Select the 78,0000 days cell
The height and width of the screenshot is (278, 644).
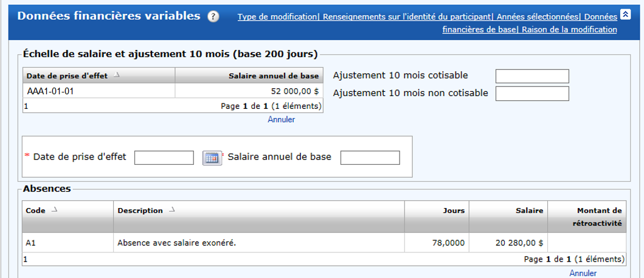437,243
